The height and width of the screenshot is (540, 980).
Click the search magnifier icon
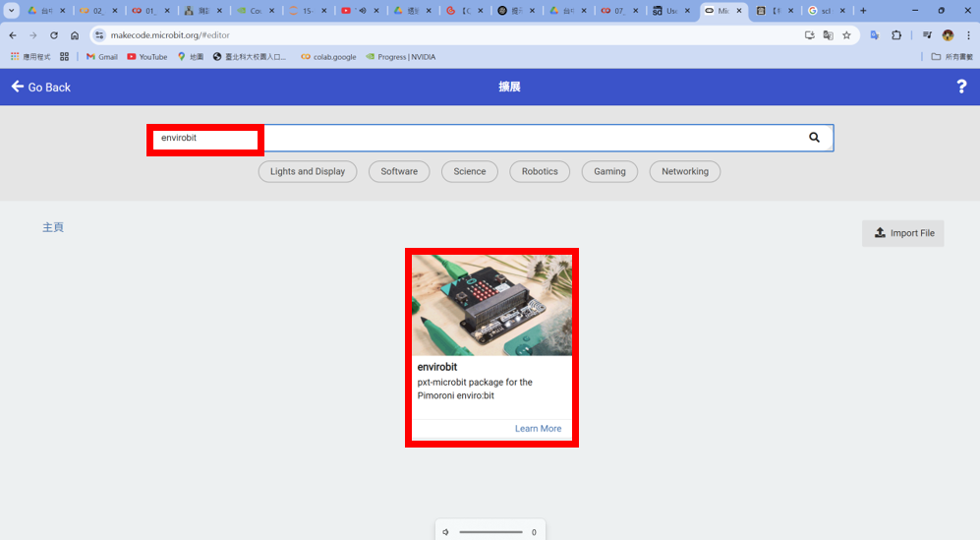[x=814, y=137]
